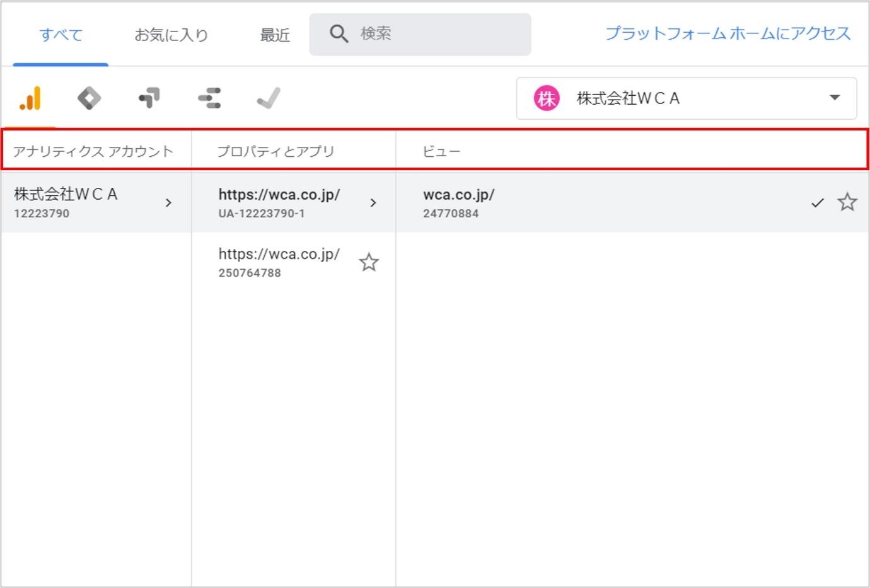Favorite the wca.co.jp/ view star
870x588 pixels.
coord(847,202)
